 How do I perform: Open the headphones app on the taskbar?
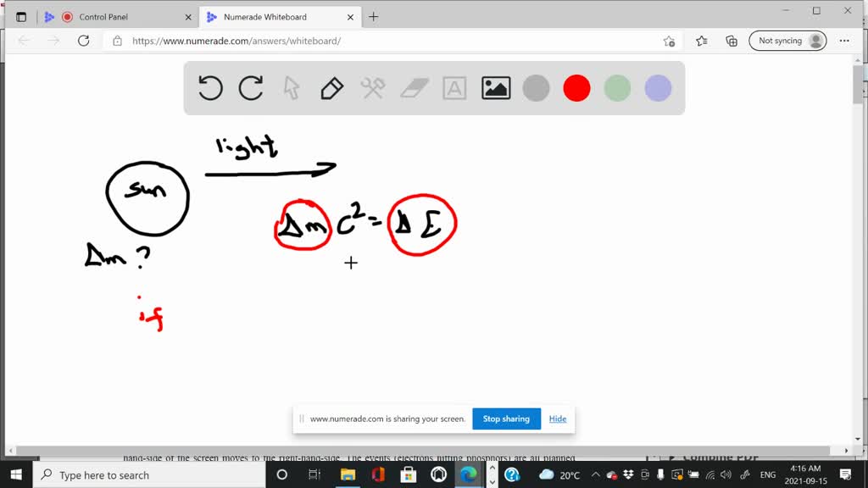438,474
